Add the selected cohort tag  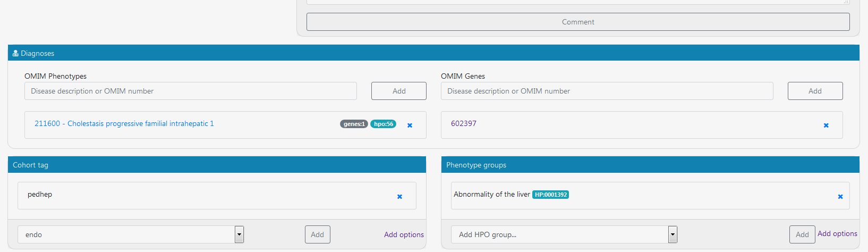(x=318, y=234)
